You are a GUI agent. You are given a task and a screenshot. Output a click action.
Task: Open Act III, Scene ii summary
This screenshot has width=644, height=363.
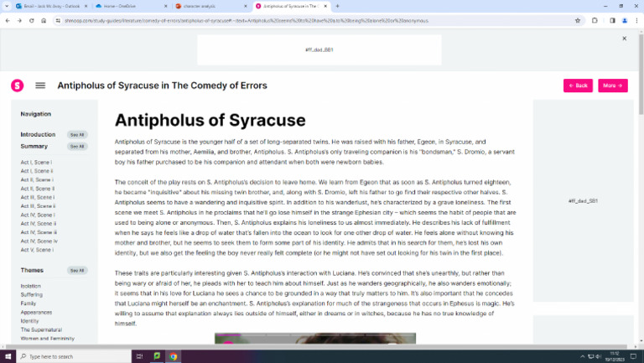[x=38, y=206]
